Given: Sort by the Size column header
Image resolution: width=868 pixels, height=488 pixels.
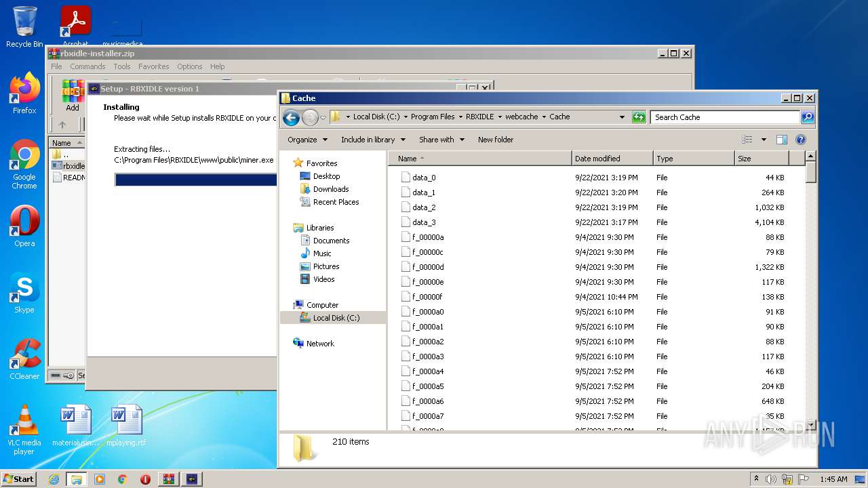Looking at the screenshot, I should pyautogui.click(x=762, y=159).
